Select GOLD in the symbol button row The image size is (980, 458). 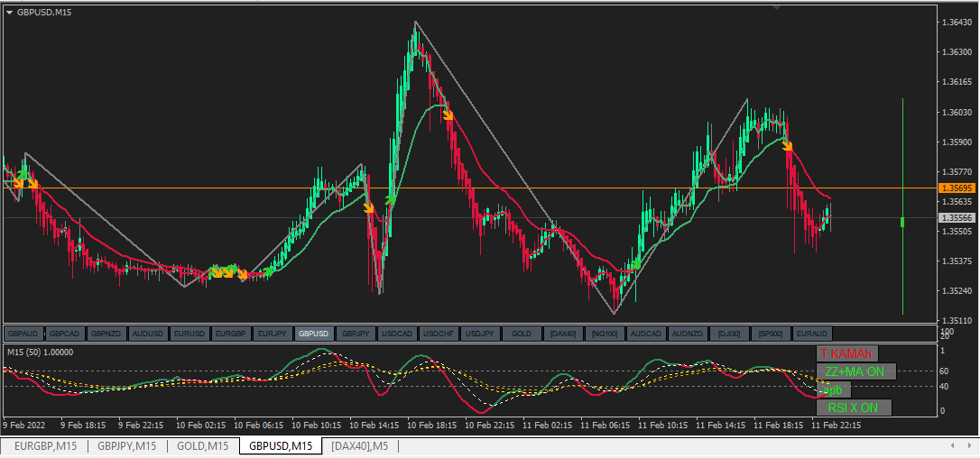(522, 334)
